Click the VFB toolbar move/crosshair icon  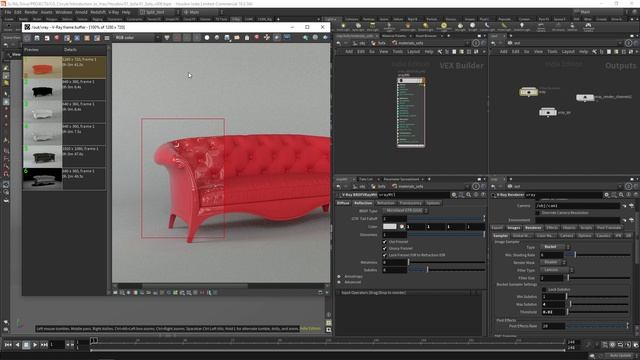pyautogui.click(x=267, y=38)
